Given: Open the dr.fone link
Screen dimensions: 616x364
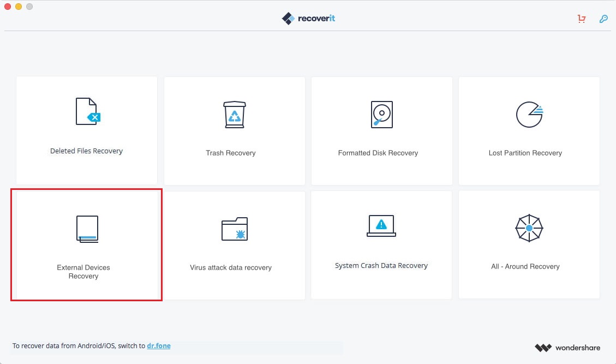Looking at the screenshot, I should 159,346.
